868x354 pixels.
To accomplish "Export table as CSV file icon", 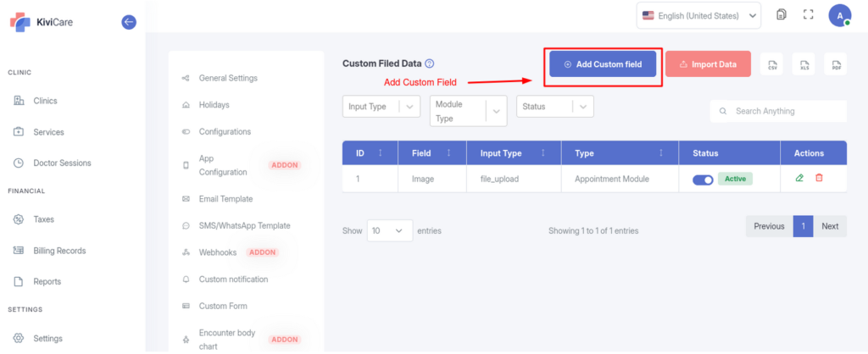I will 772,65.
